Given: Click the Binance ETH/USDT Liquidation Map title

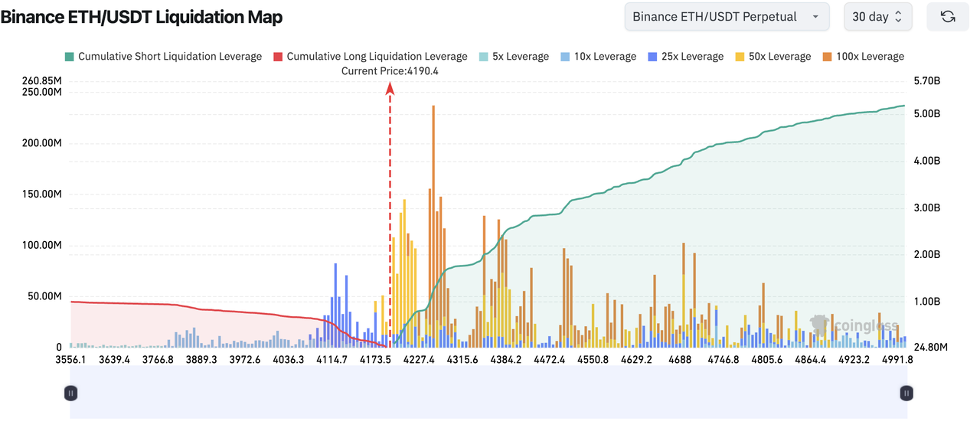Looking at the screenshot, I should click(x=142, y=17).
